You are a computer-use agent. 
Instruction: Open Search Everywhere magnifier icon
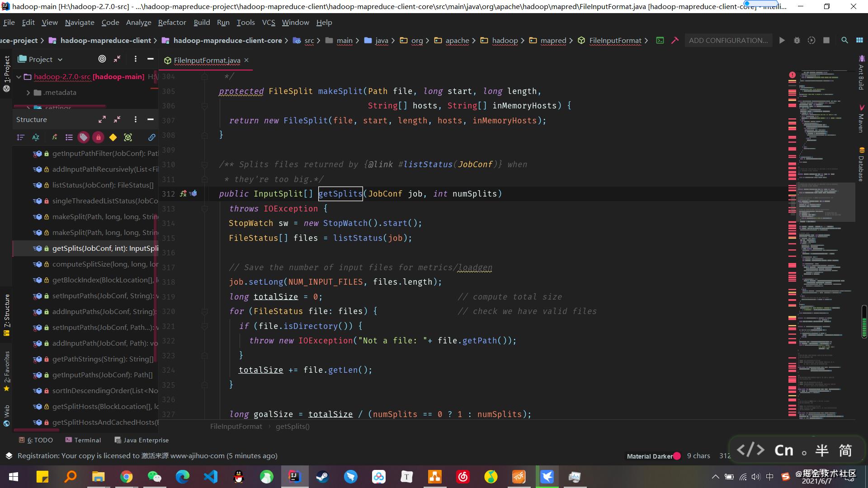844,40
